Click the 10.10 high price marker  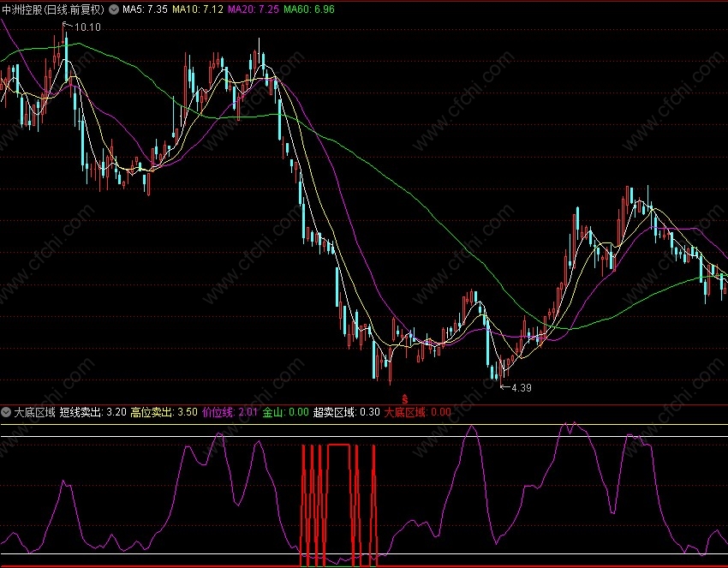coord(87,27)
